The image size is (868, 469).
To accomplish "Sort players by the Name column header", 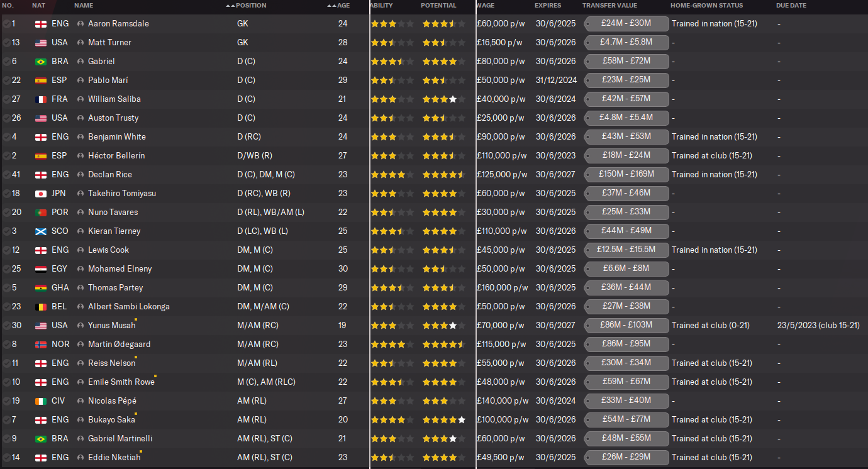I will (84, 6).
